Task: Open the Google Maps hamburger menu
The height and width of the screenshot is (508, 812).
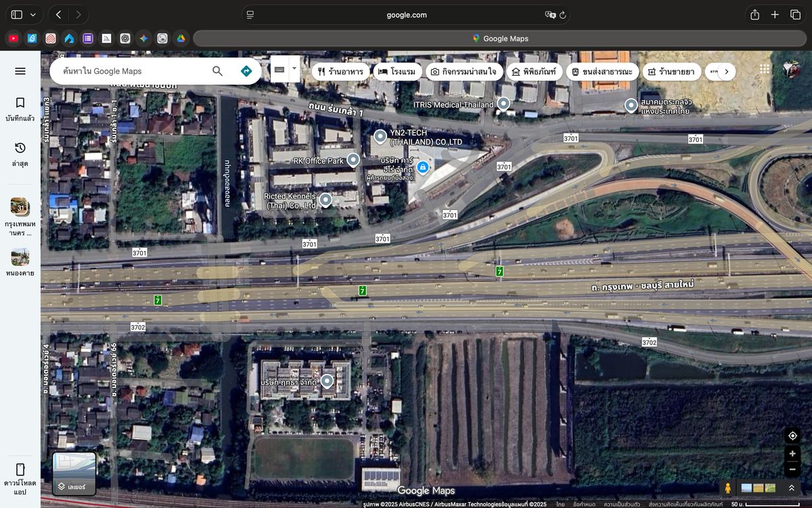Action: coord(20,71)
